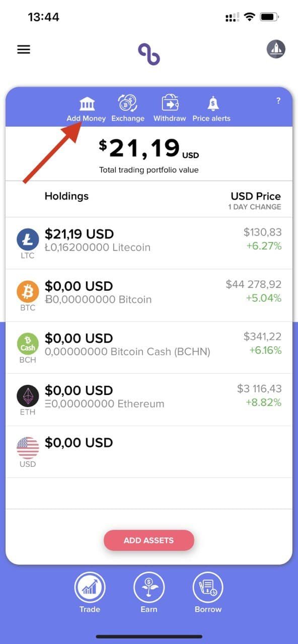This screenshot has height=644, width=298.
Task: Switch to the Earn tab
Action: (x=149, y=593)
